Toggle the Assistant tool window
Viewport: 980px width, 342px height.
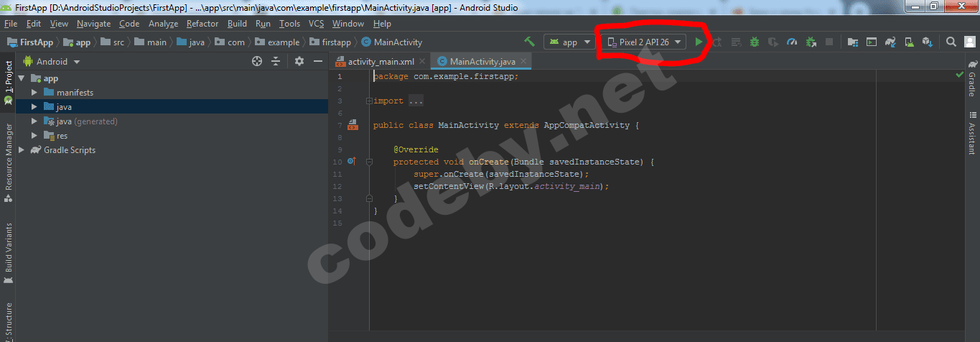click(x=972, y=132)
